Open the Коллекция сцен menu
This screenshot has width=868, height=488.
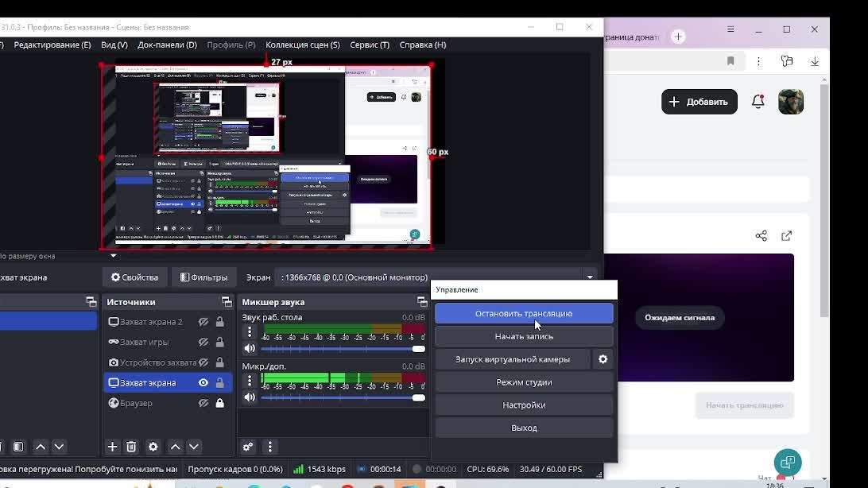[x=303, y=45]
